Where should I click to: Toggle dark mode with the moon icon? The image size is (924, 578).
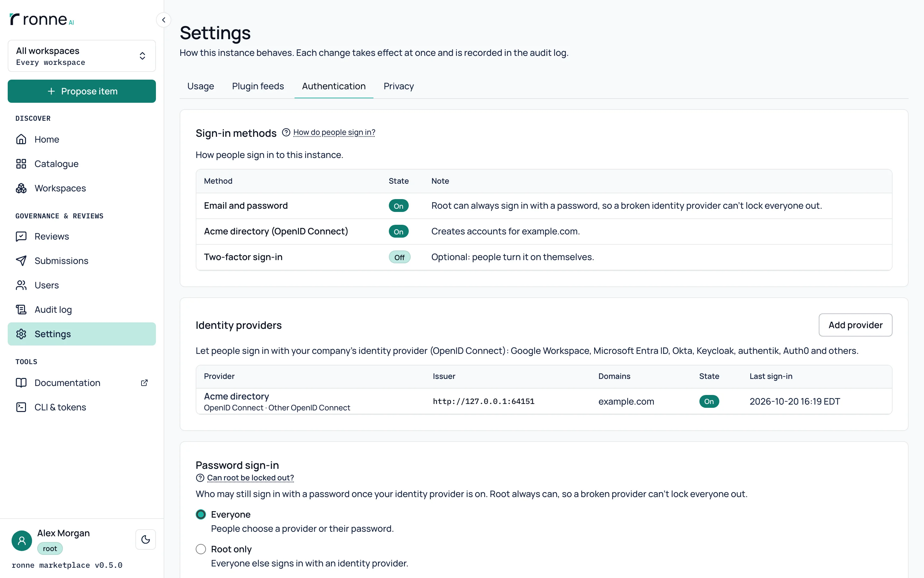click(x=145, y=539)
